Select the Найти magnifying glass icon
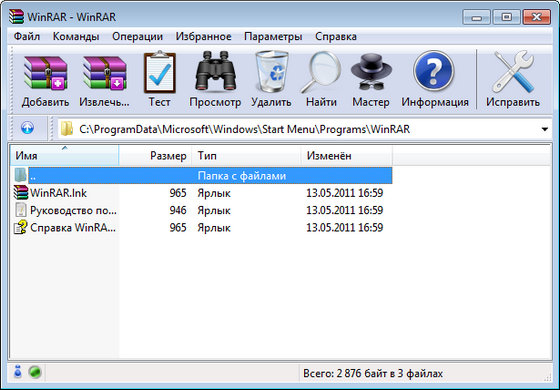560x390 pixels. [x=321, y=72]
